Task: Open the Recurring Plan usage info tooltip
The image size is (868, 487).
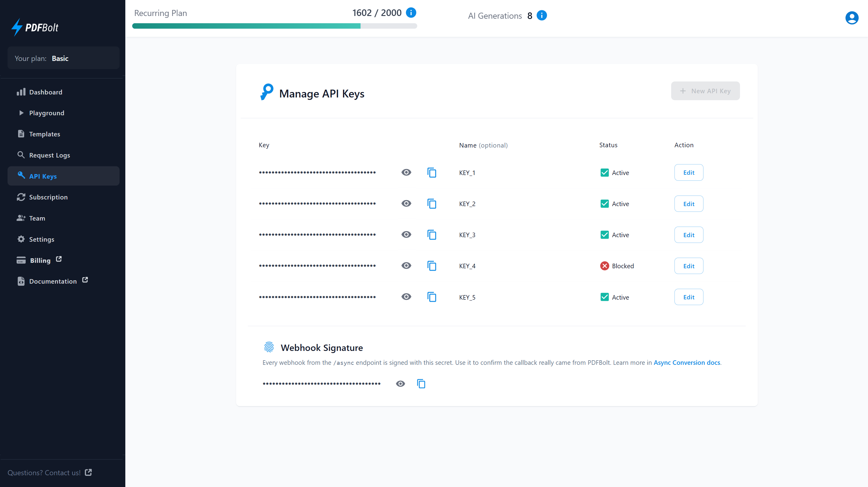Action: tap(411, 12)
